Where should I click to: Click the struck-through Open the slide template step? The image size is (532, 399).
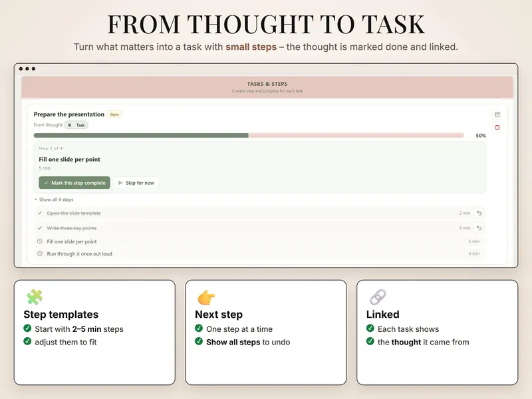[x=74, y=213]
